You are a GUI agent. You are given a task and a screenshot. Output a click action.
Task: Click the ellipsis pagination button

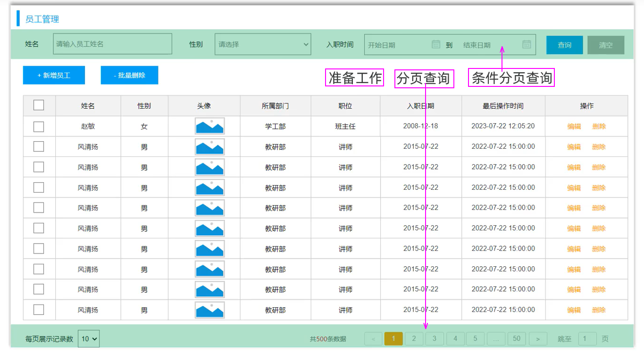point(496,339)
